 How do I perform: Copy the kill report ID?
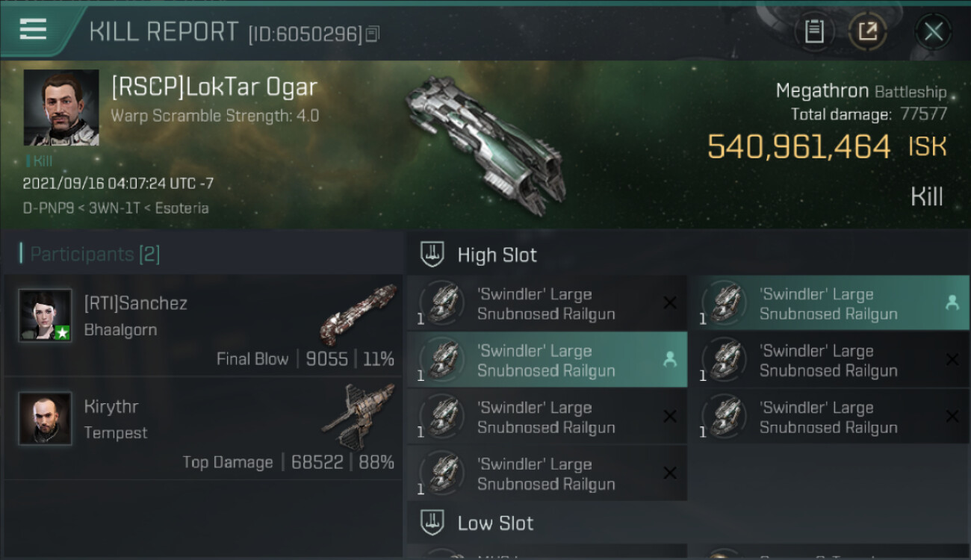(x=373, y=34)
